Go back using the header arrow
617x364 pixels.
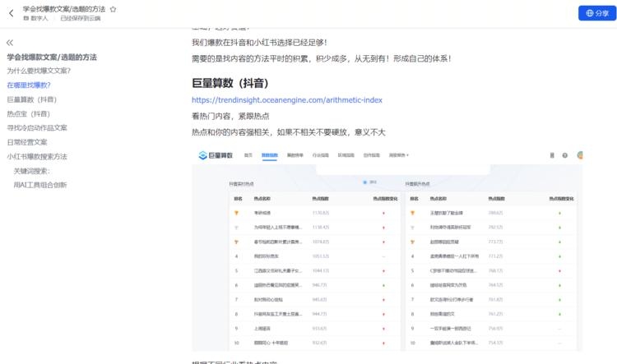11,13
